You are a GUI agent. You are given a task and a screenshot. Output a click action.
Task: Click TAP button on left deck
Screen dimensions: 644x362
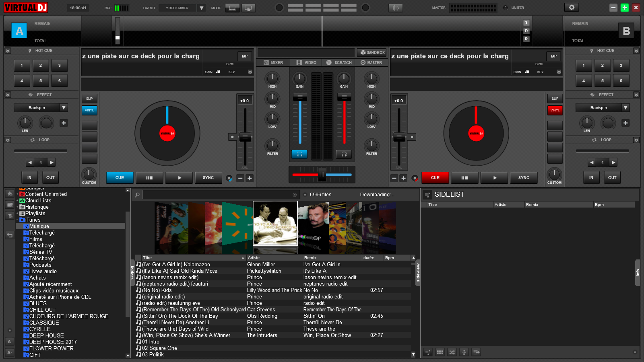pos(244,56)
